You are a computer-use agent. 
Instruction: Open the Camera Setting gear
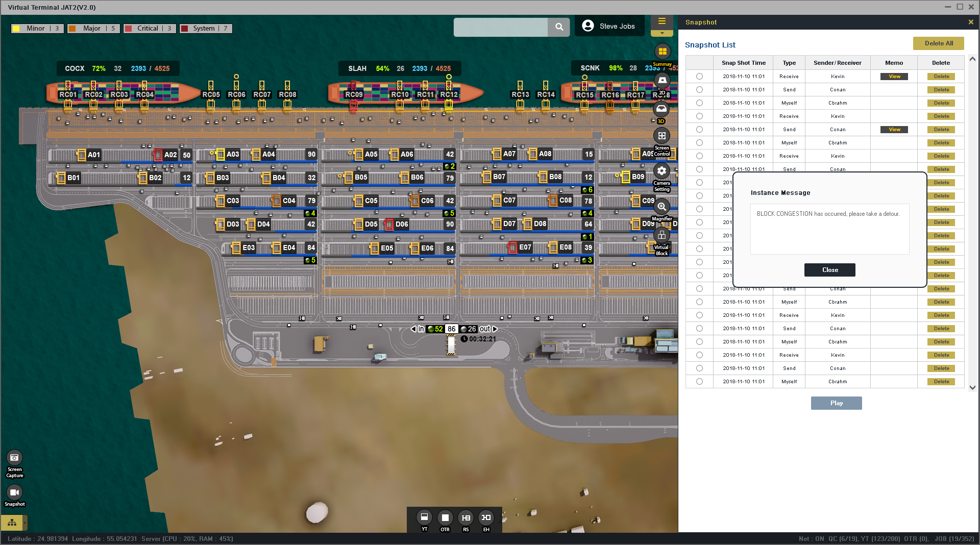[662, 171]
